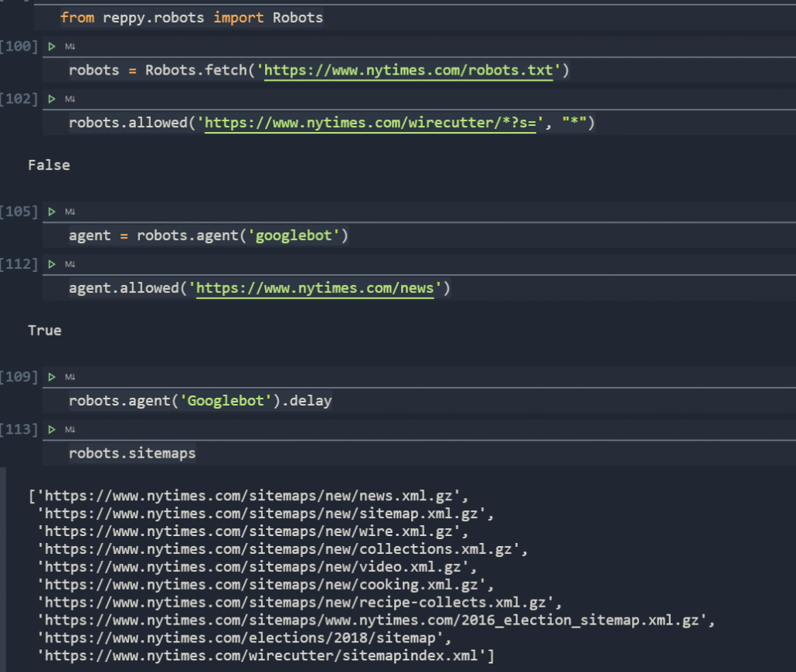Viewport: 796px width, 672px height.
Task: Click the markdown icon on cell 112
Action: click(x=70, y=264)
